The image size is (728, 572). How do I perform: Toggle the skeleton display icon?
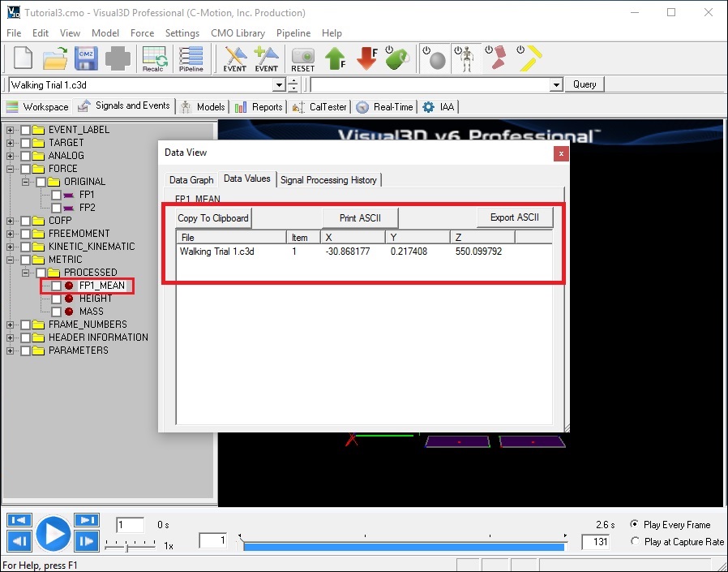465,59
